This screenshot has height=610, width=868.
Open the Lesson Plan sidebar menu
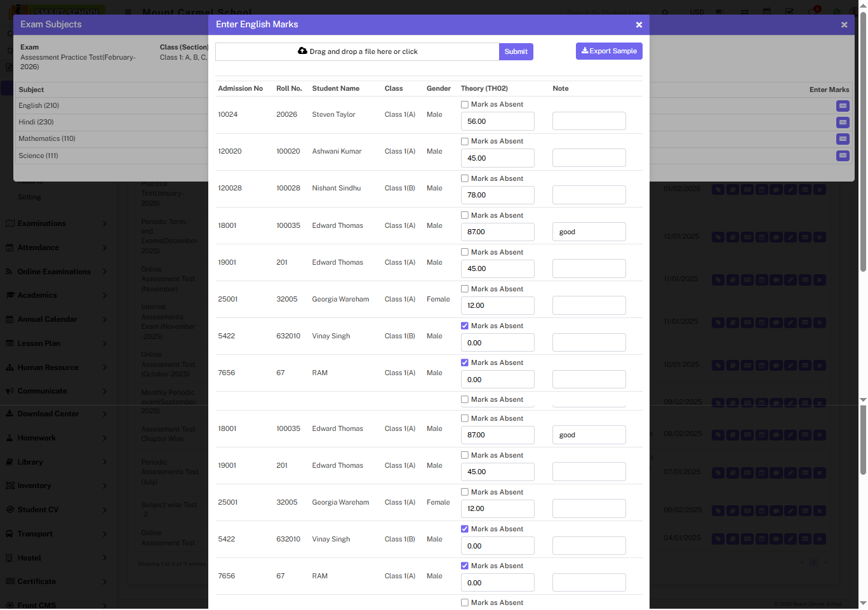pyautogui.click(x=39, y=343)
